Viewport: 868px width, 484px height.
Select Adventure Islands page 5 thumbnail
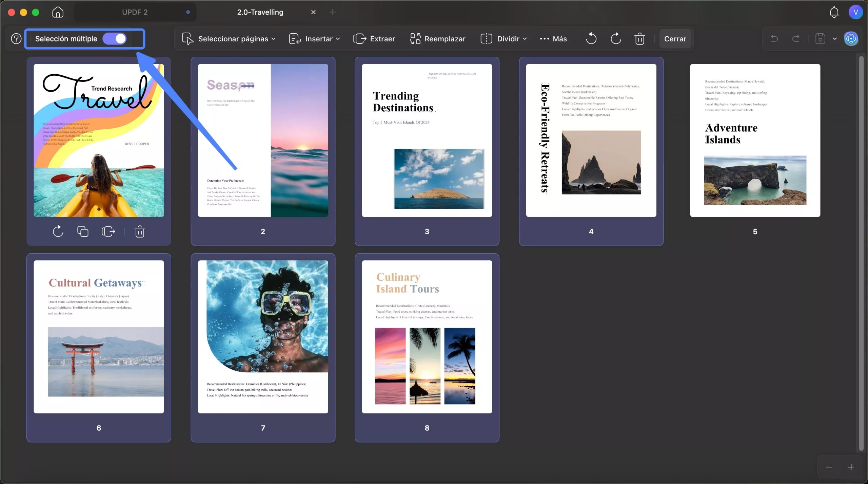coord(755,140)
